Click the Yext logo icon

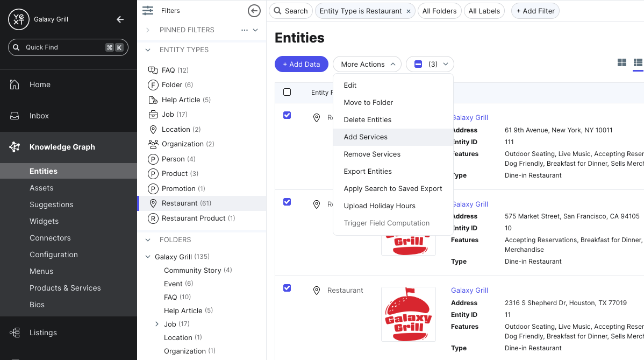click(19, 19)
